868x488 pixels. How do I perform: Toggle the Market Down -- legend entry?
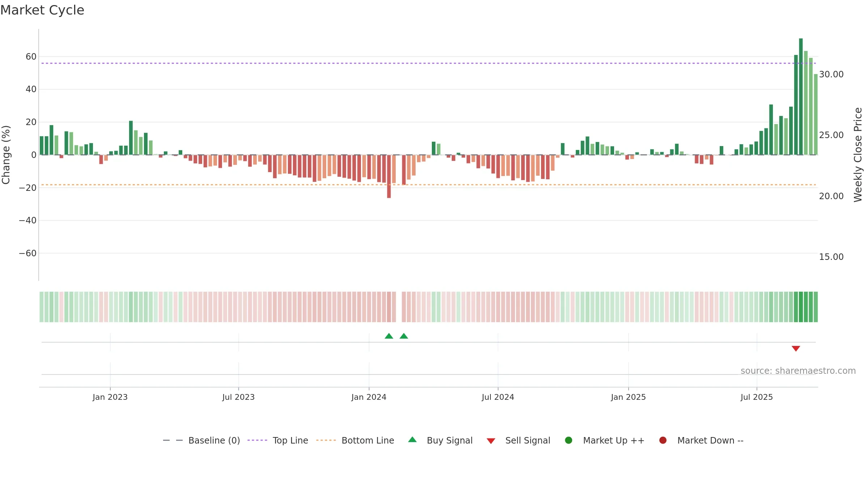click(x=701, y=440)
